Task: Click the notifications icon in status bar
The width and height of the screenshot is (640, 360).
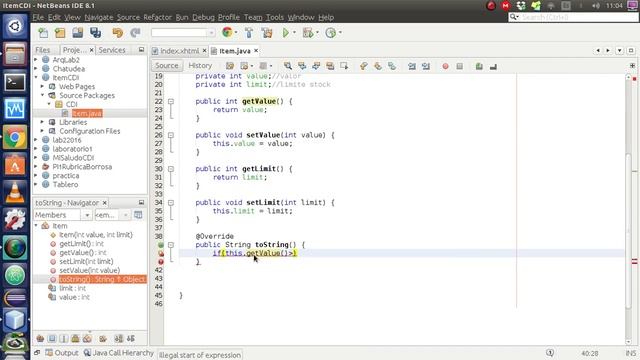Action: pyautogui.click(x=550, y=353)
